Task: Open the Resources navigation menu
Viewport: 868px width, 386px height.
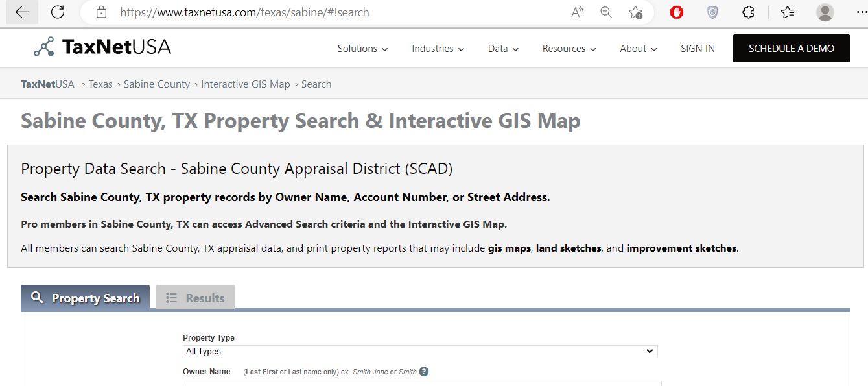Action: 569,49
